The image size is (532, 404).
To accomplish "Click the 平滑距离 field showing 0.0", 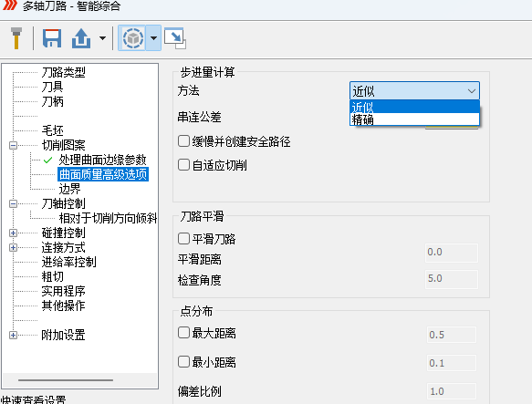I will click(x=452, y=253).
